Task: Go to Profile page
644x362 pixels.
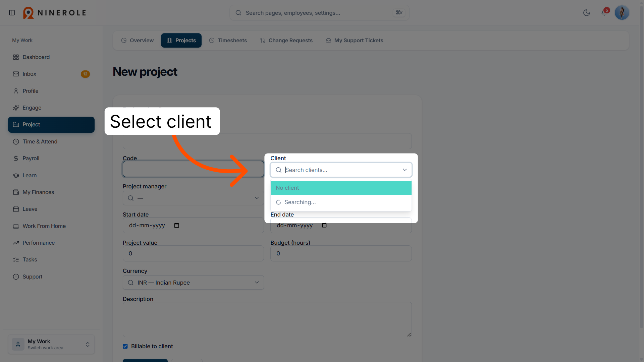Action: [x=51, y=91]
